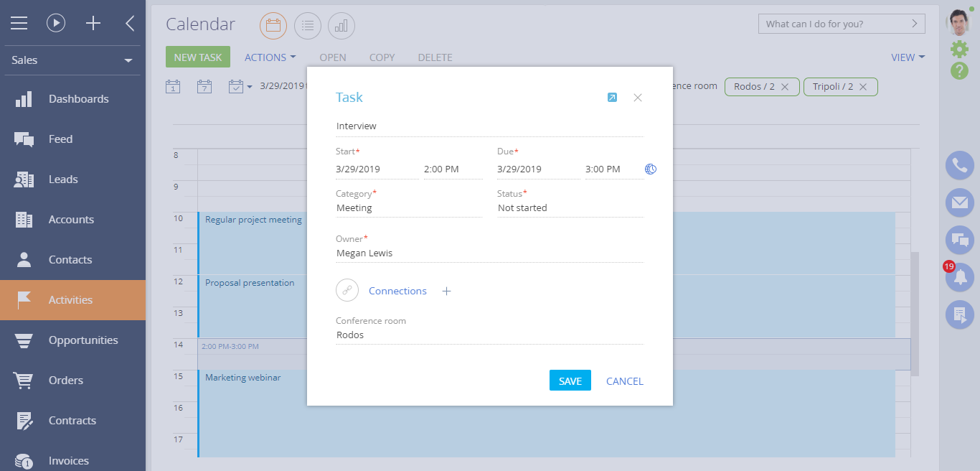The height and width of the screenshot is (471, 980).
Task: Switch to list view mode
Action: [307, 26]
